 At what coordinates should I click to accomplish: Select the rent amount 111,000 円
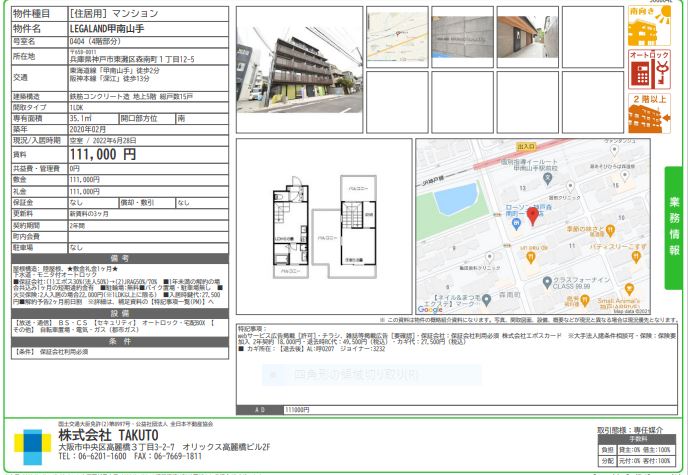tap(103, 154)
